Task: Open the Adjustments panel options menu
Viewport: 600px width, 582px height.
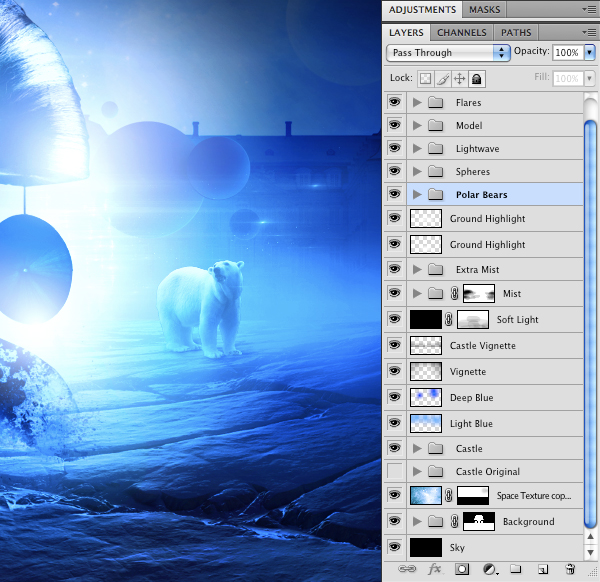Action: tap(589, 9)
